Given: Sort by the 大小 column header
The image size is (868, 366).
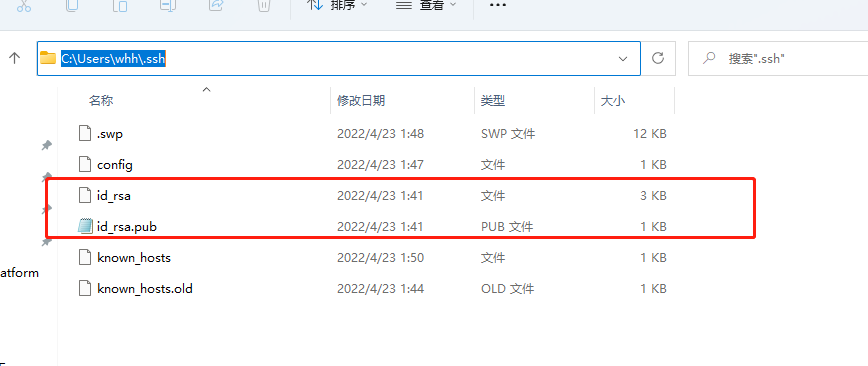Looking at the screenshot, I should click(x=613, y=101).
